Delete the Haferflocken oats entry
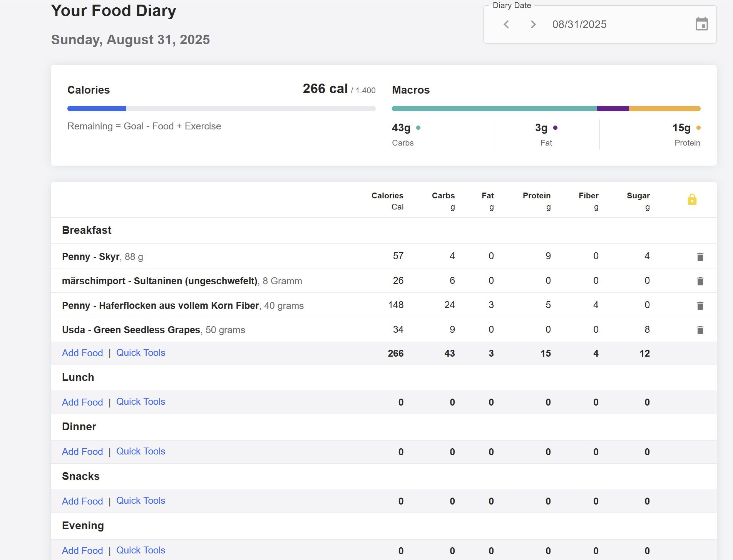Screen dimensions: 733x560 pyautogui.click(x=700, y=306)
